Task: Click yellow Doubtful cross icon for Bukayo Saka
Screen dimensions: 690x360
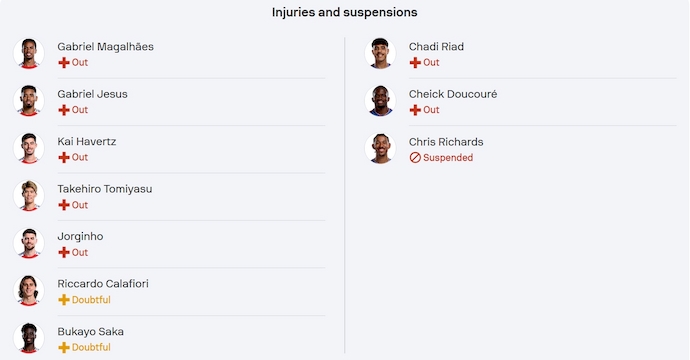Action: pos(64,347)
